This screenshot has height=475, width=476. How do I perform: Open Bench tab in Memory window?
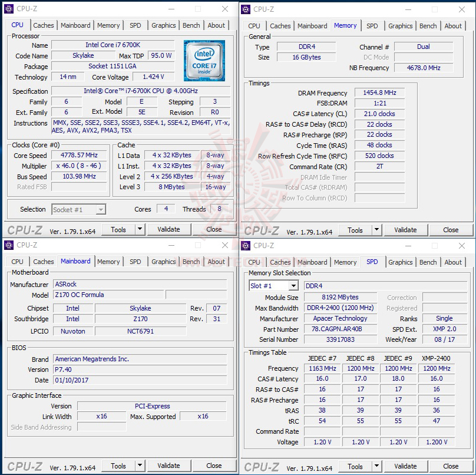click(428, 26)
